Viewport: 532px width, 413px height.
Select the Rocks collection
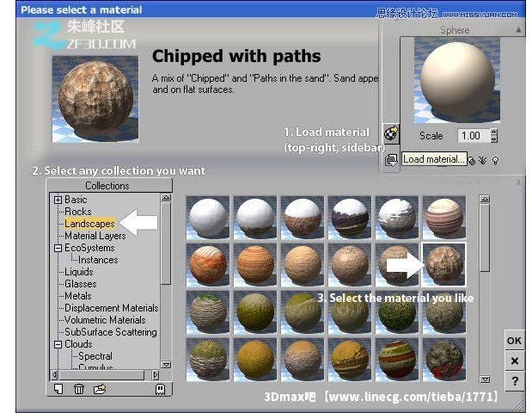click(77, 212)
